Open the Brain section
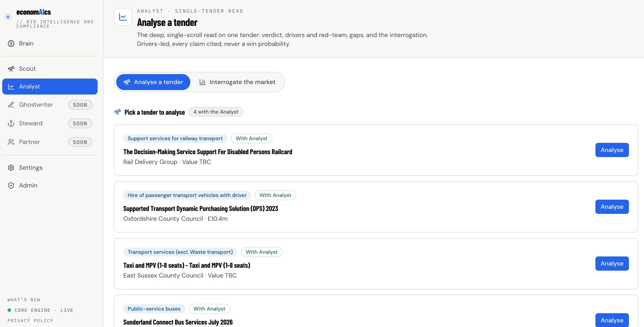This screenshot has height=327, width=644. 50,43
